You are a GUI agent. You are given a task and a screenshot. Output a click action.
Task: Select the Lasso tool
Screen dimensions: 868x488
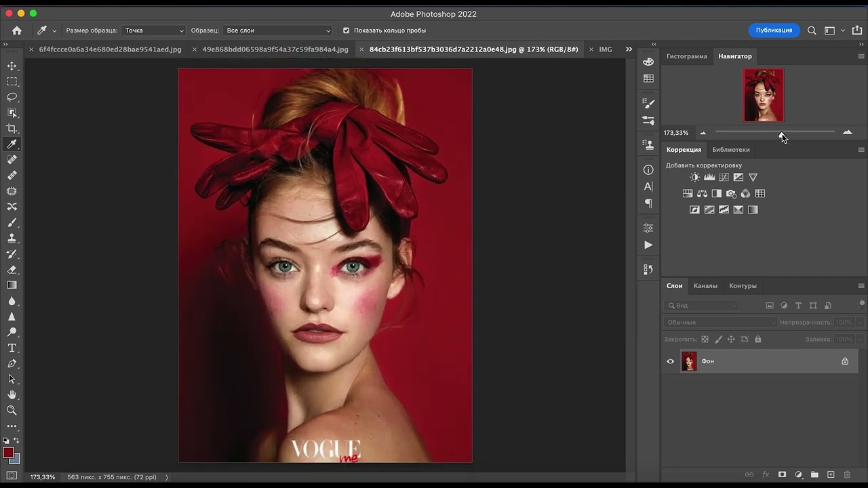pyautogui.click(x=12, y=97)
